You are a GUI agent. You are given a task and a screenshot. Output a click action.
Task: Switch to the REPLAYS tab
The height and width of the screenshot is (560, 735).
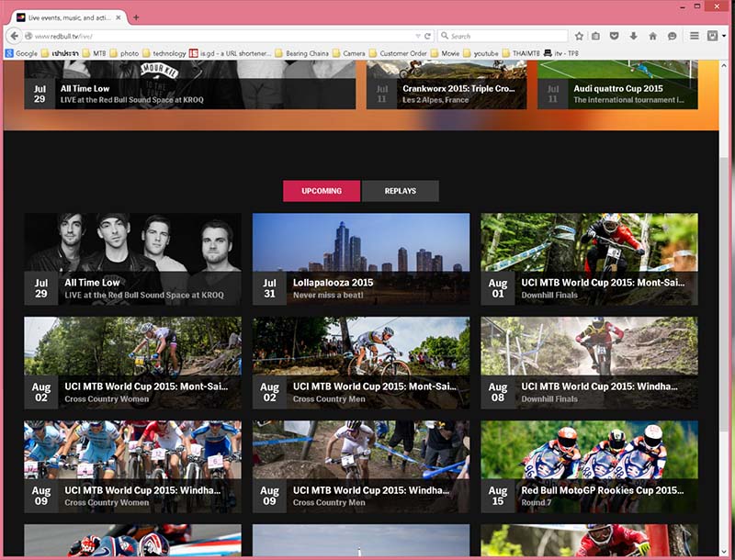[x=401, y=191]
